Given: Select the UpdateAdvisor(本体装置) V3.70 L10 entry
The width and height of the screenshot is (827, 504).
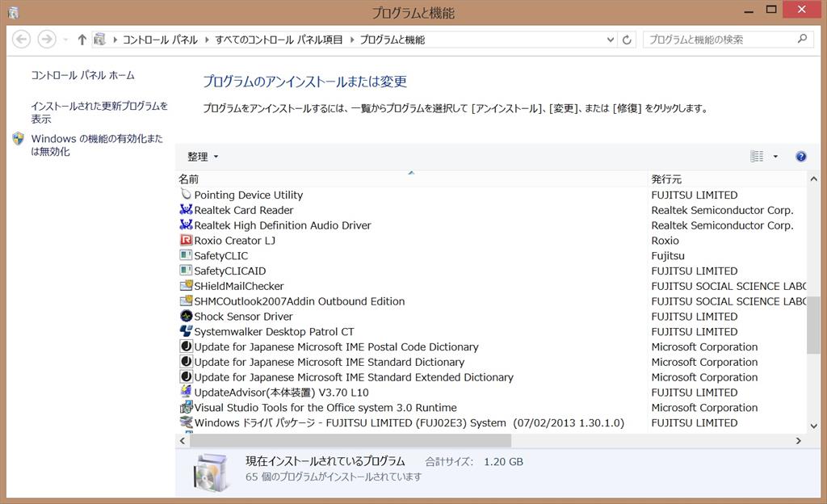Looking at the screenshot, I should (281, 393).
